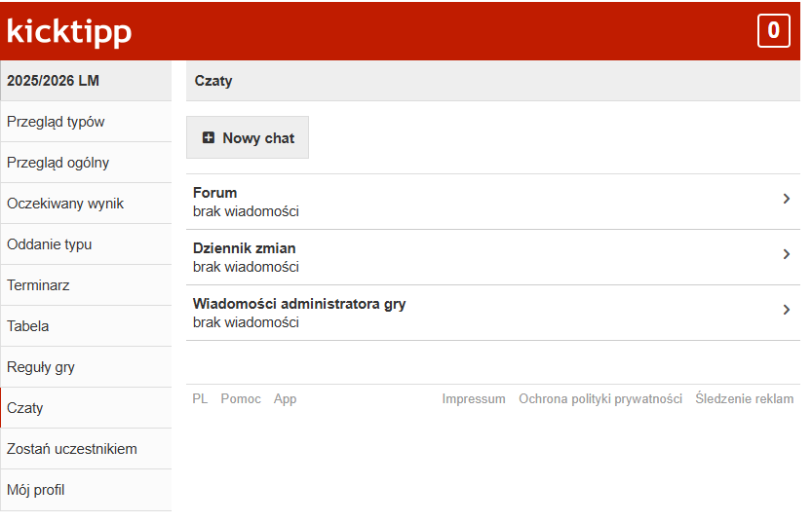Open the notification counter badge
The width and height of the screenshot is (812, 523).
click(773, 31)
